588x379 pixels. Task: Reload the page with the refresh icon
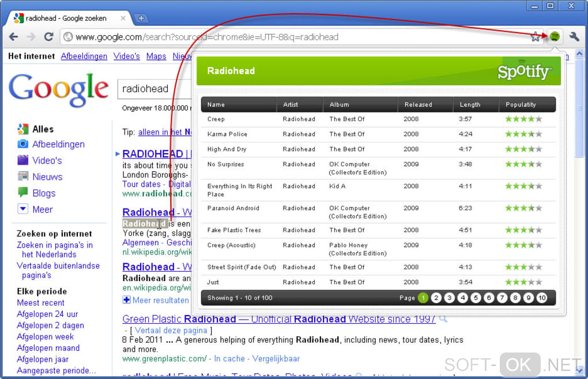[x=48, y=37]
